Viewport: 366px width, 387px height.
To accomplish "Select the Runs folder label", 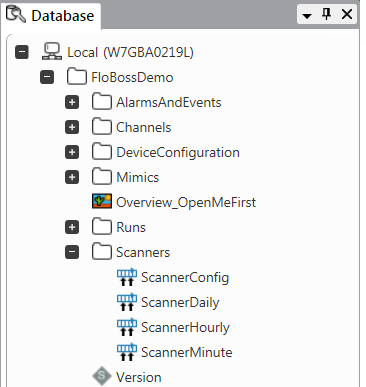I will click(131, 227).
